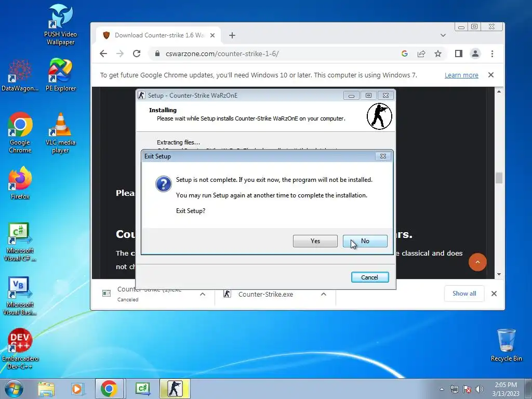Open Microsoft Visual Basic desktop icon
Viewport: 532px width, 399px height.
20,296
